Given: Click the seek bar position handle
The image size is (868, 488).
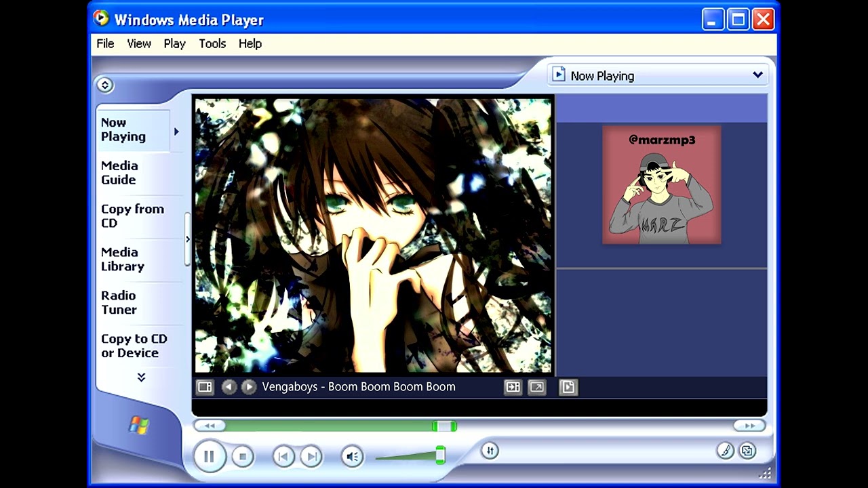Looking at the screenshot, I should tap(444, 426).
